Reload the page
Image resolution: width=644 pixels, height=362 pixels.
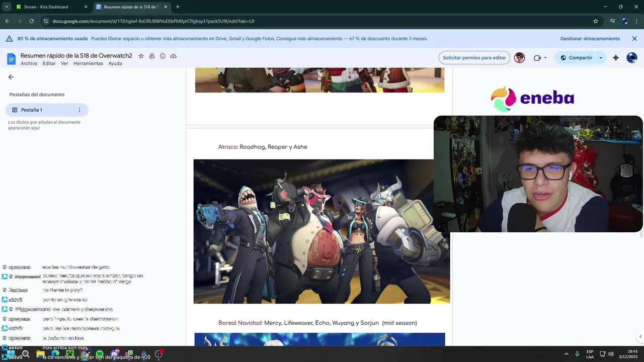[x=31, y=21]
